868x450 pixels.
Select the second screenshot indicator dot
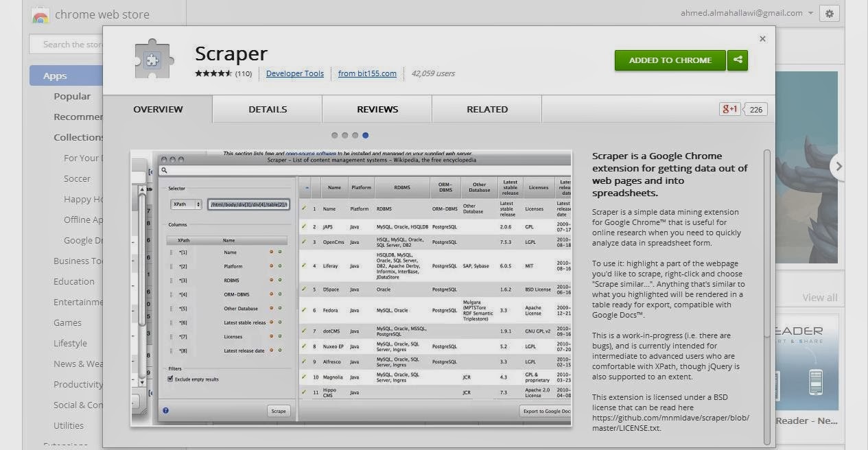[x=344, y=135]
